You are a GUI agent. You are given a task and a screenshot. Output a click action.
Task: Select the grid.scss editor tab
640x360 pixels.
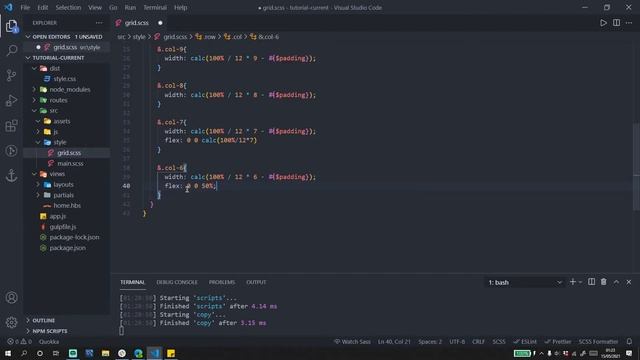tap(139, 23)
